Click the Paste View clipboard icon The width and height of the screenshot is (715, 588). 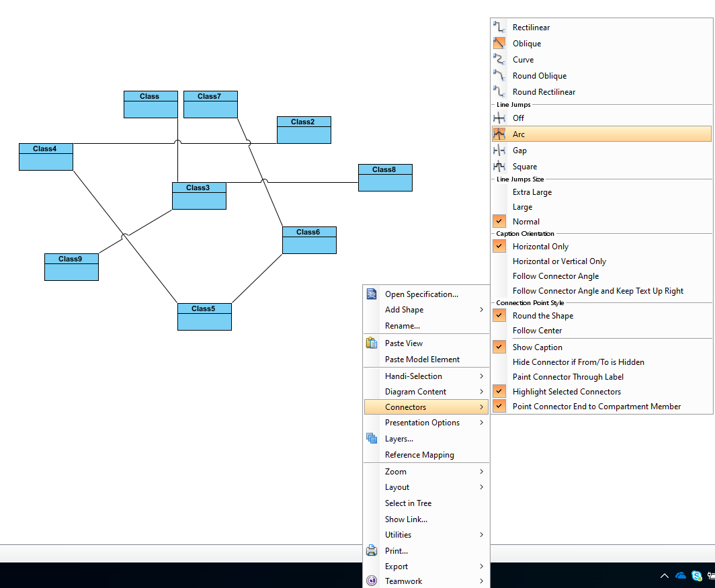pos(372,343)
